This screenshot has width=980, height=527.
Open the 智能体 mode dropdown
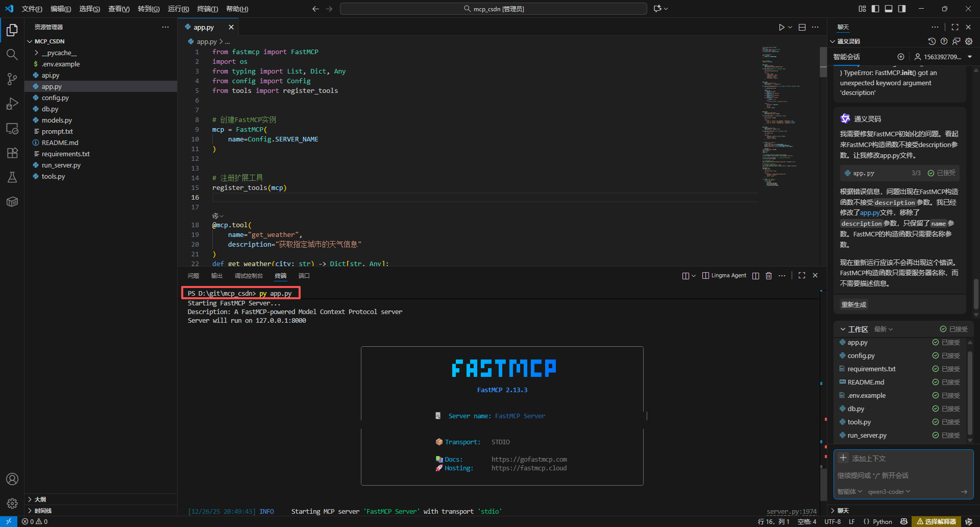pos(850,492)
